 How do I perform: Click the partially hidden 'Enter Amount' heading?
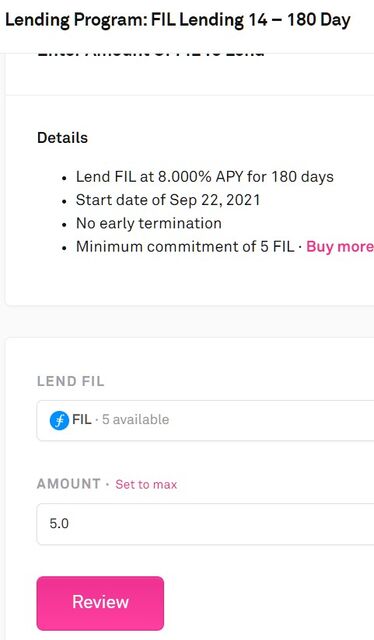pos(151,54)
